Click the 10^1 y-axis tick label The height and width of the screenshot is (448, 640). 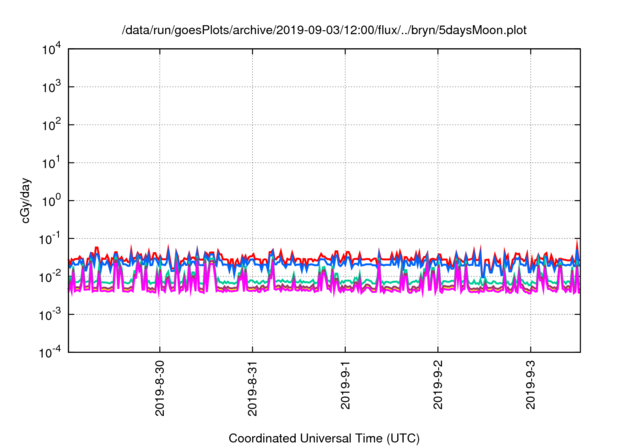click(x=51, y=162)
